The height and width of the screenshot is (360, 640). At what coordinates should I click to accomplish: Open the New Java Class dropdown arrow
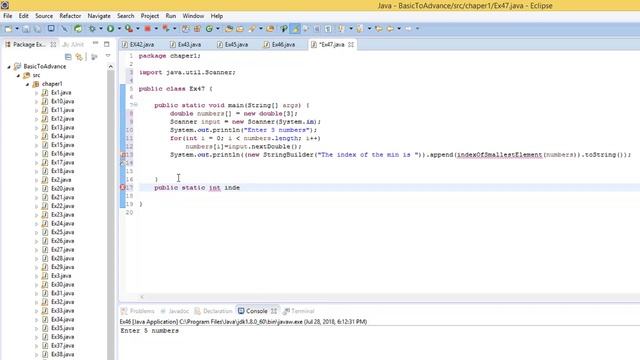pyautogui.click(x=218, y=29)
